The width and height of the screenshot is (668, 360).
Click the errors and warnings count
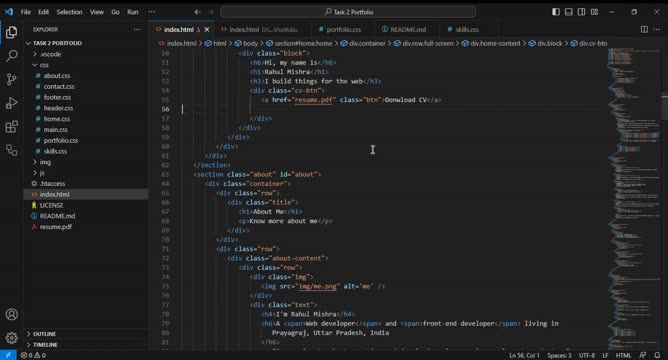(33, 355)
